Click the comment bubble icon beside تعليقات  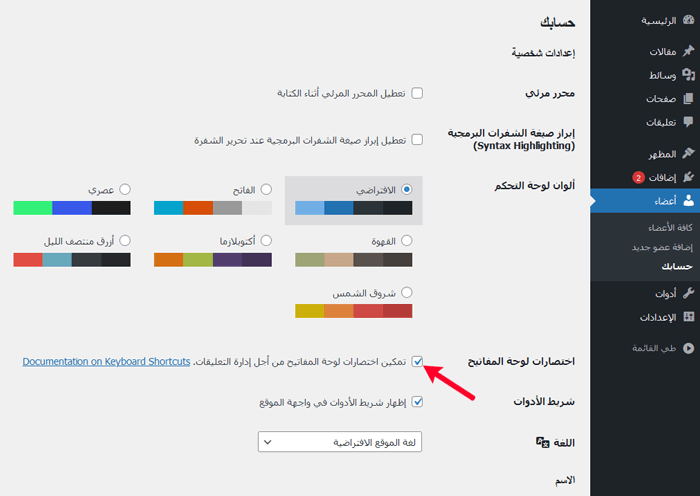click(x=689, y=121)
